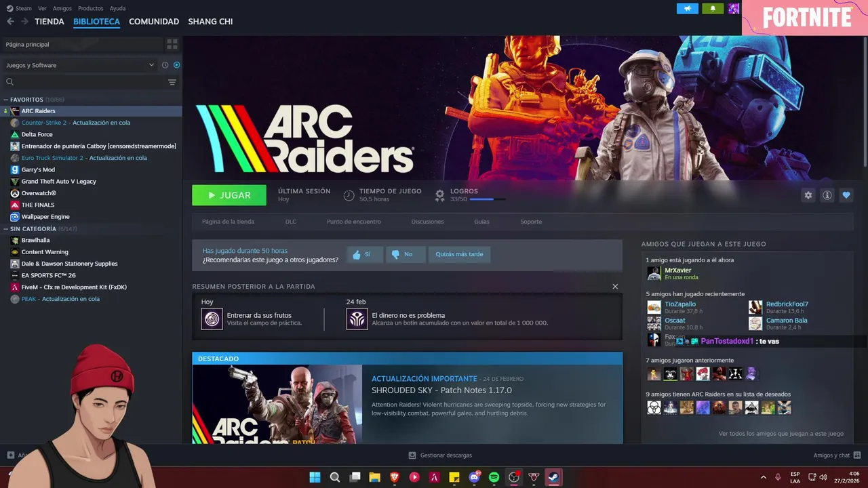
Task: Open the game info icon
Action: click(x=827, y=195)
